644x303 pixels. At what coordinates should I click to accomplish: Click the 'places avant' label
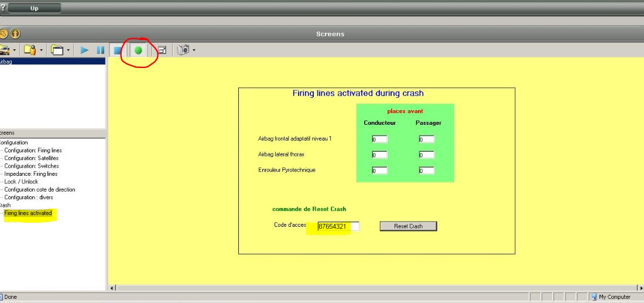(405, 111)
